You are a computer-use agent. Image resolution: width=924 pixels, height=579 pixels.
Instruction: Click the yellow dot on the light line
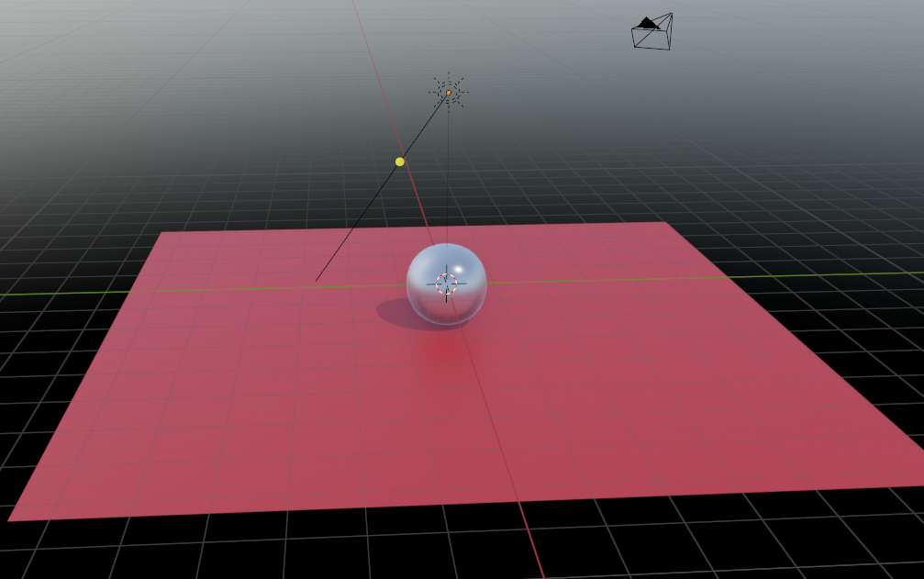click(399, 161)
